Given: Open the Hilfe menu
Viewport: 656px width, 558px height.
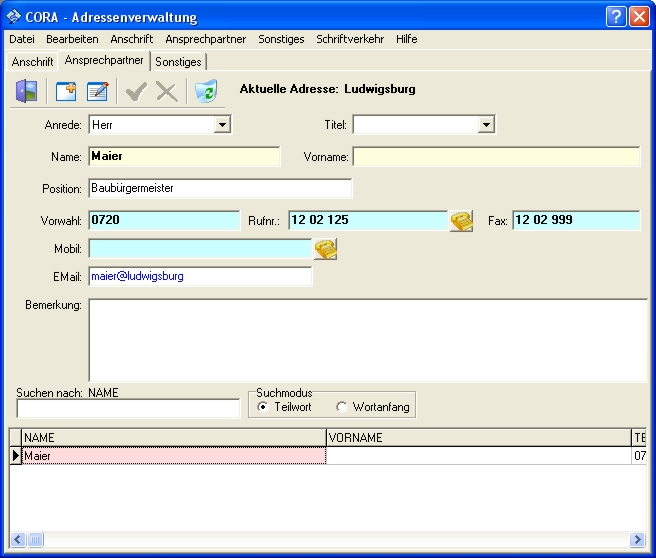Looking at the screenshot, I should [x=407, y=39].
